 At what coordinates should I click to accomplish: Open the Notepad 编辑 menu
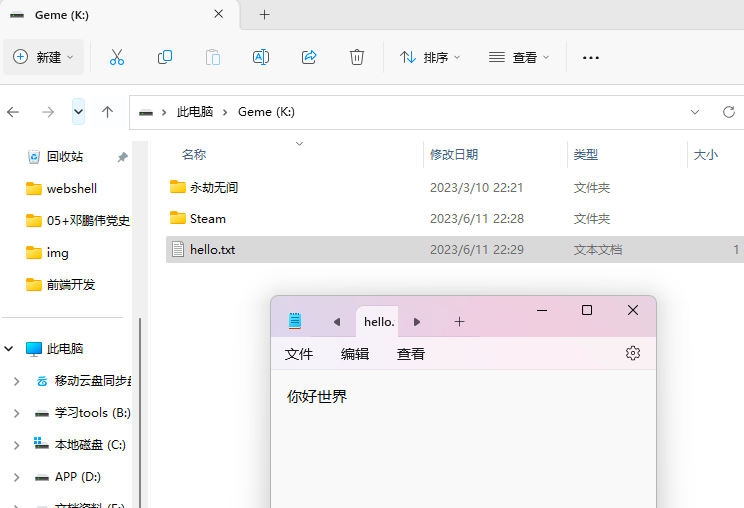(355, 354)
